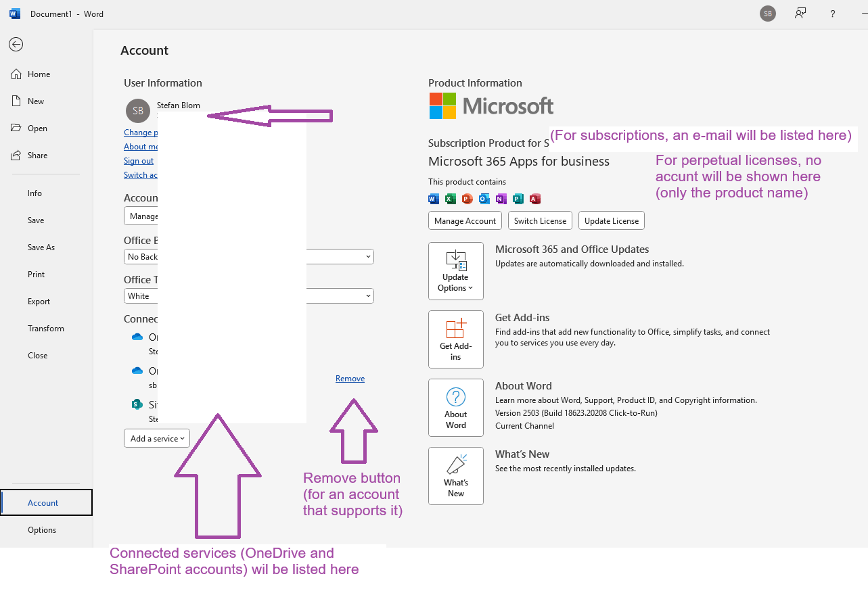868x595 pixels.
Task: Click the Outlook product icon
Action: (484, 199)
